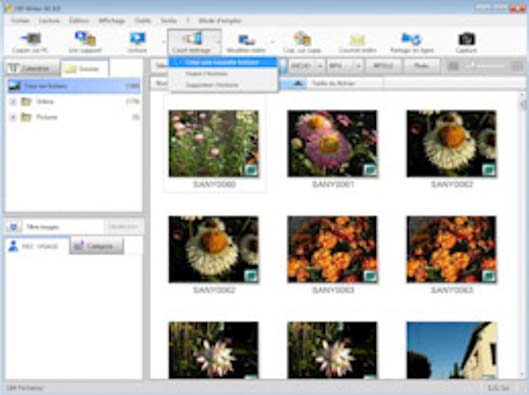Toggle the Photo filter button

point(422,66)
